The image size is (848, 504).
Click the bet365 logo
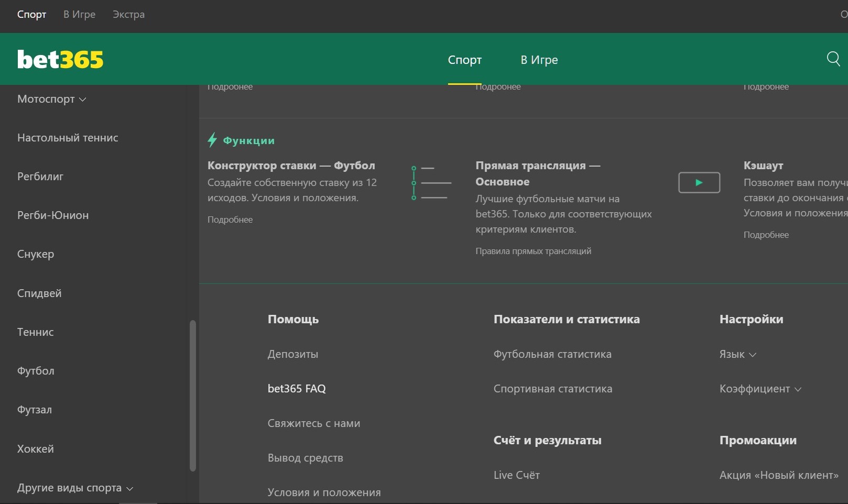point(60,59)
